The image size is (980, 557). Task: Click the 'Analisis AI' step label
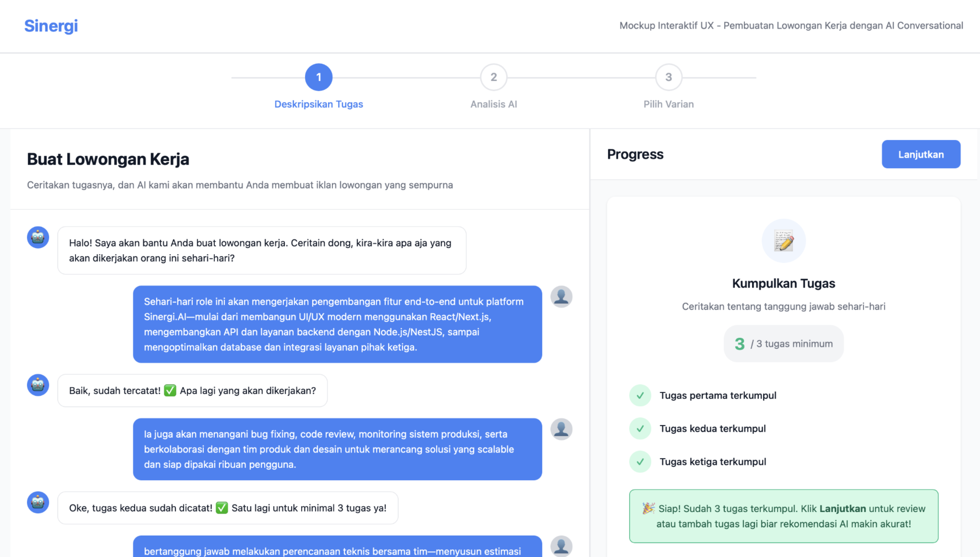pyautogui.click(x=493, y=104)
